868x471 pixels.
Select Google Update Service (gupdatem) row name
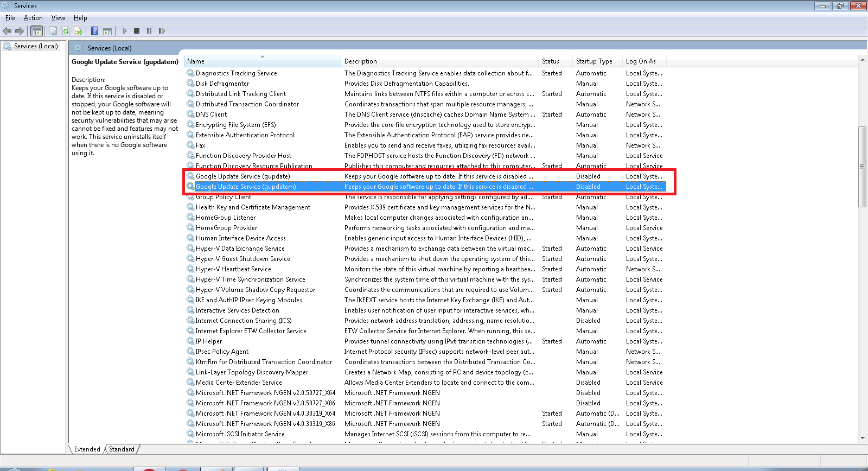tap(246, 187)
